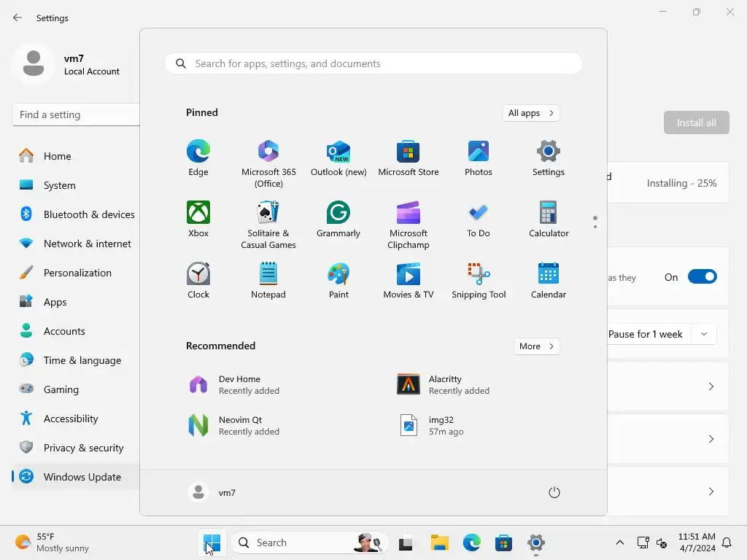The image size is (747, 560).
Task: Select System in Settings sidebar
Action: click(x=76, y=185)
